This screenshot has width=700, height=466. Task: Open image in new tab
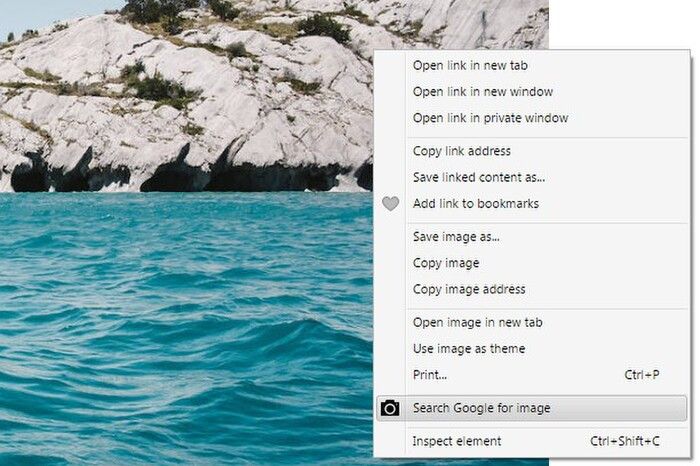tap(477, 322)
